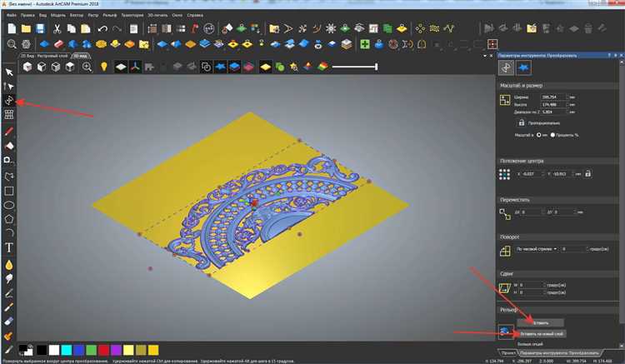Viewport: 625px width, 364px height.
Task: Select the 'Проценты %' scale radio button
Action: pos(552,135)
